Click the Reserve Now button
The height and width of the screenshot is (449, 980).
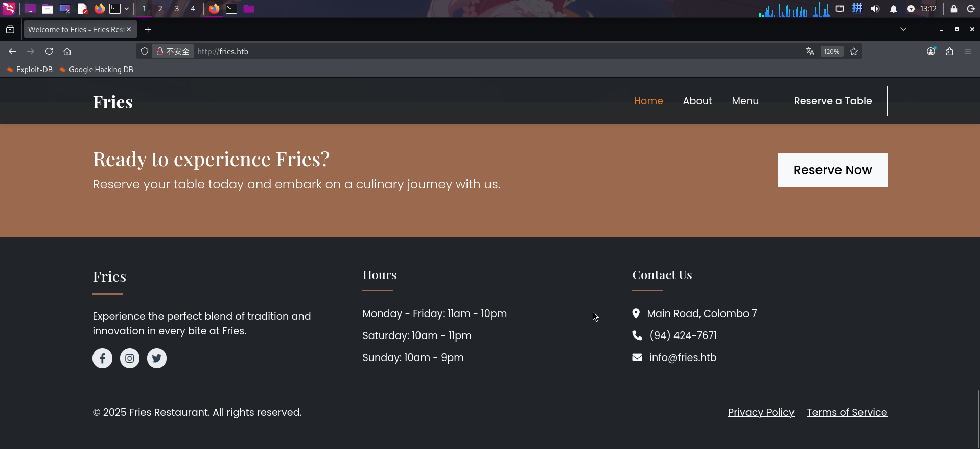pyautogui.click(x=832, y=170)
